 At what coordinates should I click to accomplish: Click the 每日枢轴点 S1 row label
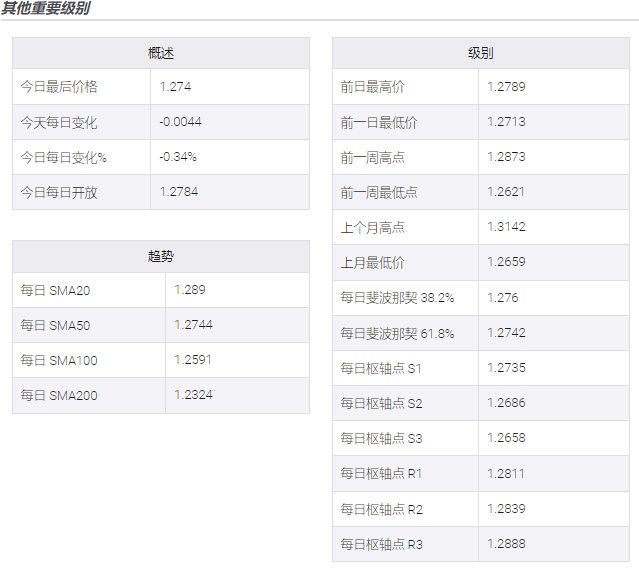[x=381, y=368]
